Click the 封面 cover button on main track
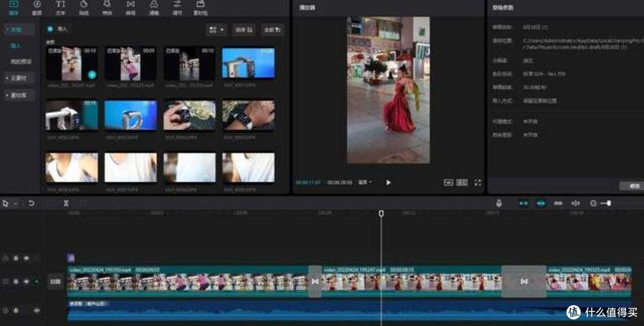 (55, 282)
